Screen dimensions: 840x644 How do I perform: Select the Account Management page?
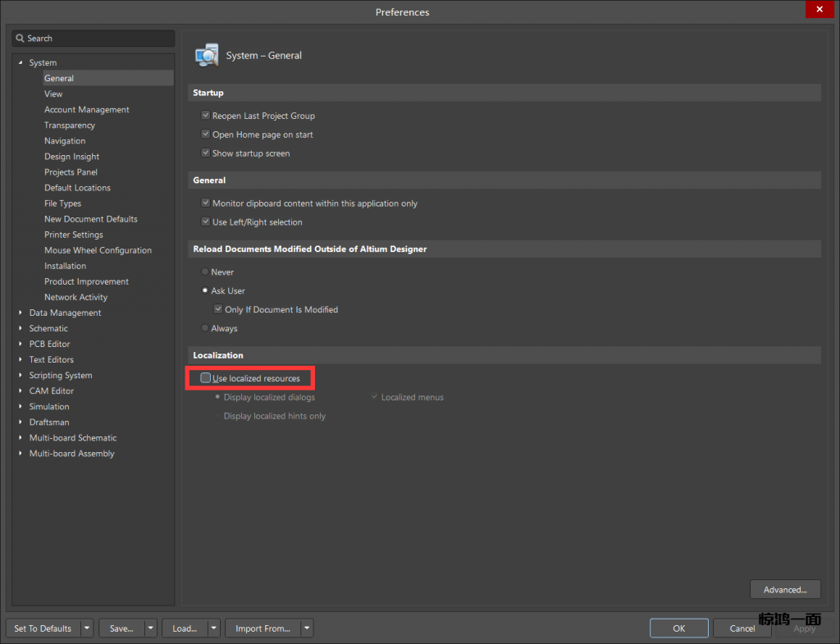coord(86,109)
